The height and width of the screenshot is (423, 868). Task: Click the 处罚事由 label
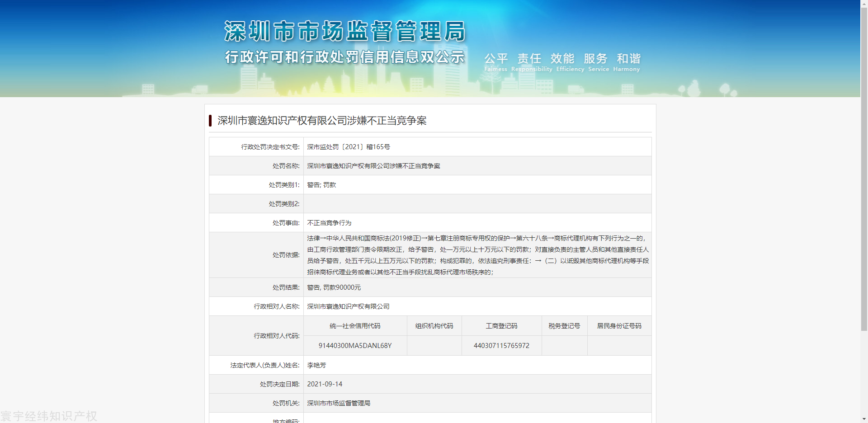[286, 223]
